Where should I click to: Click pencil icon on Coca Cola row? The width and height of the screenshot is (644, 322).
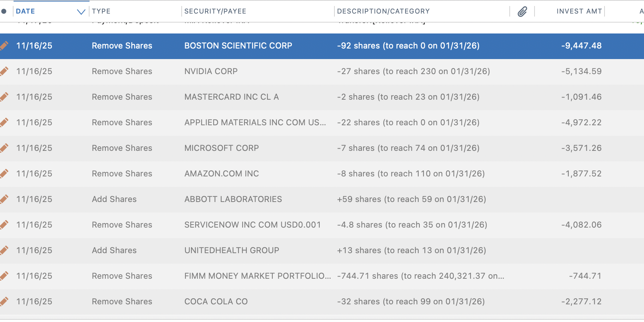tap(4, 302)
